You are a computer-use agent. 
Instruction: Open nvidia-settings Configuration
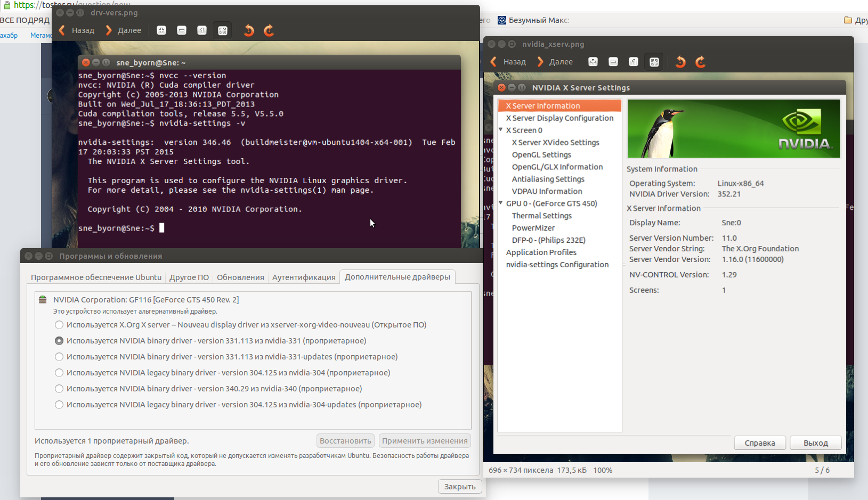(557, 265)
